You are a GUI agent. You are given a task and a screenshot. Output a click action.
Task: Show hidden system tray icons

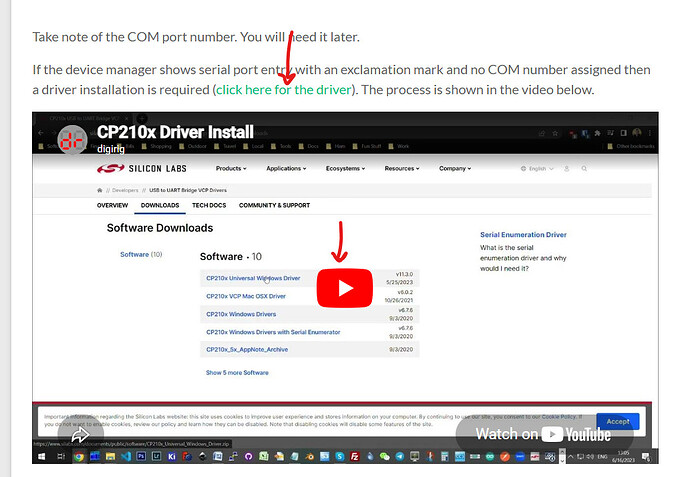click(570, 457)
